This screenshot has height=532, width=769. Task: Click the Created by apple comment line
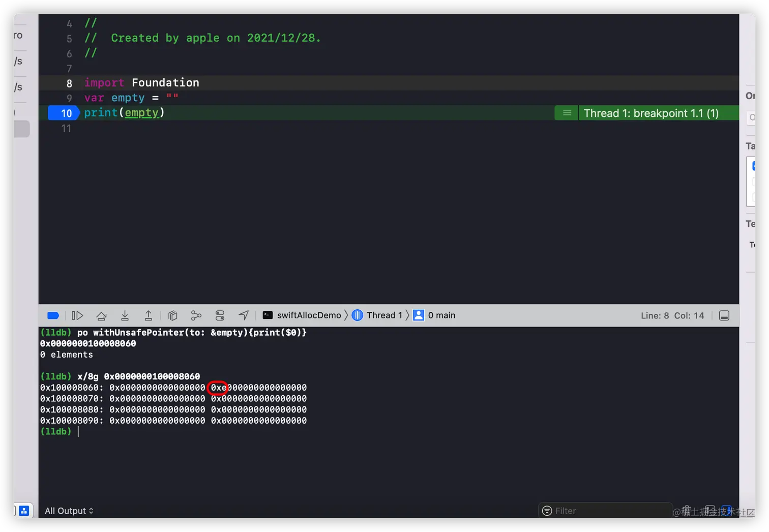tap(202, 38)
